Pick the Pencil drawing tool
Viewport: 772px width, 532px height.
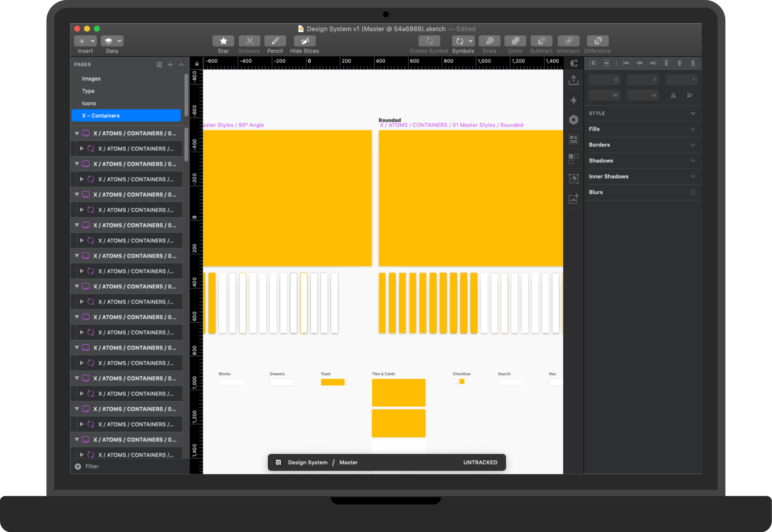click(275, 41)
